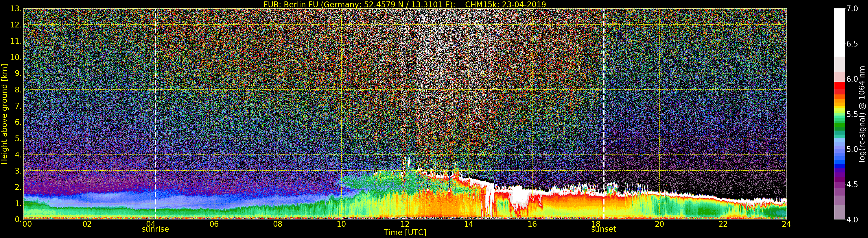Select the "0." height axis tick label
This screenshot has width=868, height=238.
click(18, 219)
